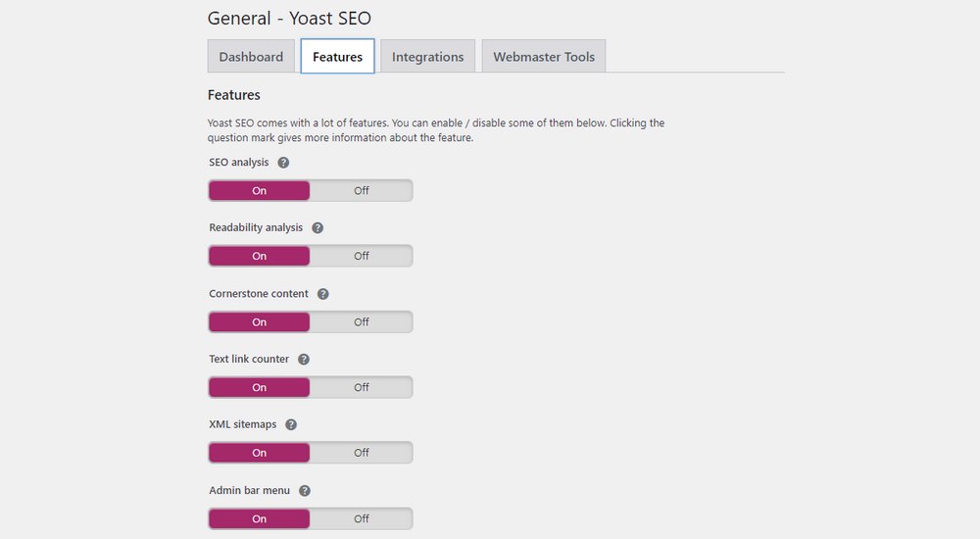Open help for Readability analysis
Image resolution: width=980 pixels, height=539 pixels.
click(318, 228)
